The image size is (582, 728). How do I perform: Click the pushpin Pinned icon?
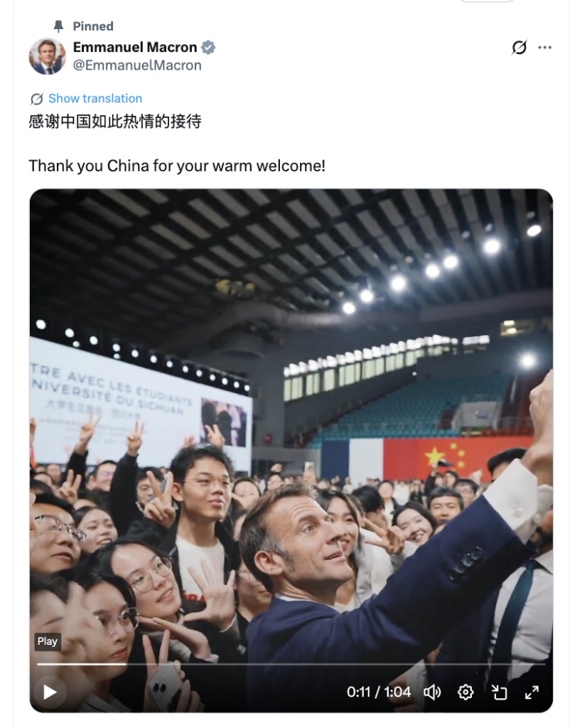[x=58, y=26]
